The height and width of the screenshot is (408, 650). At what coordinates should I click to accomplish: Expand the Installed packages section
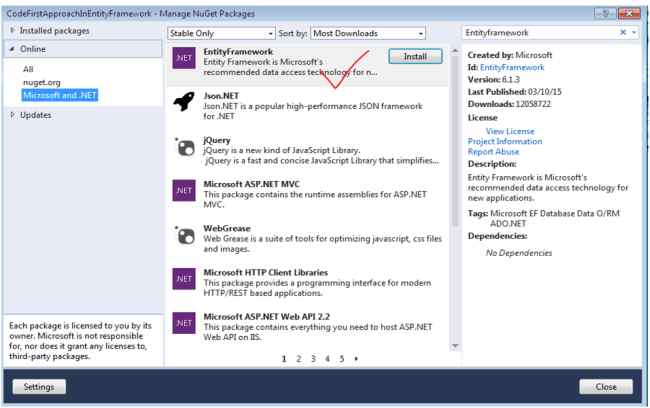12,30
